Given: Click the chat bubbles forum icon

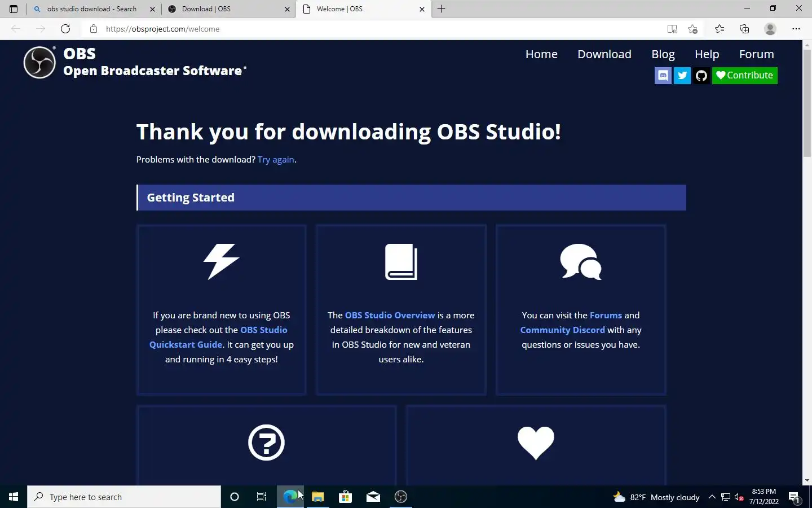Looking at the screenshot, I should point(581,262).
